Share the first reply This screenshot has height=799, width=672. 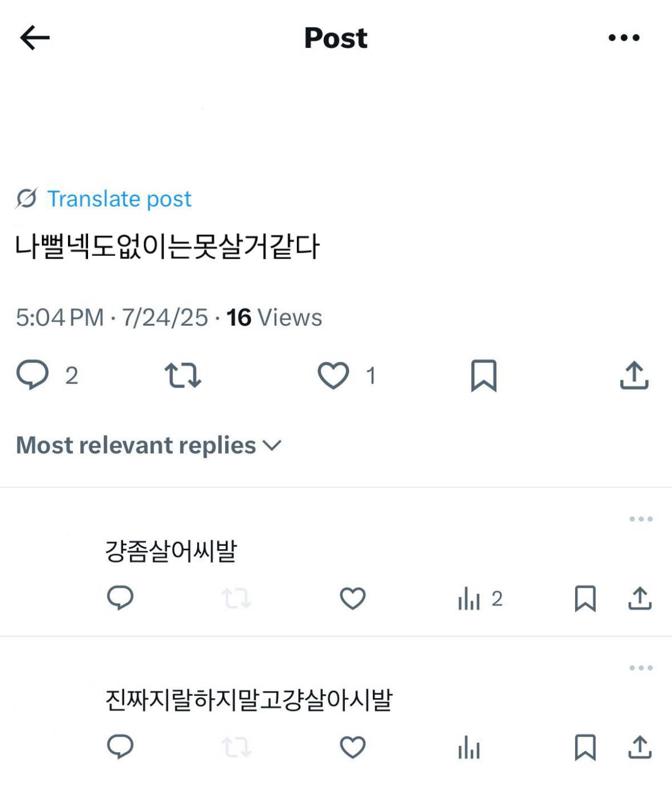(x=640, y=598)
